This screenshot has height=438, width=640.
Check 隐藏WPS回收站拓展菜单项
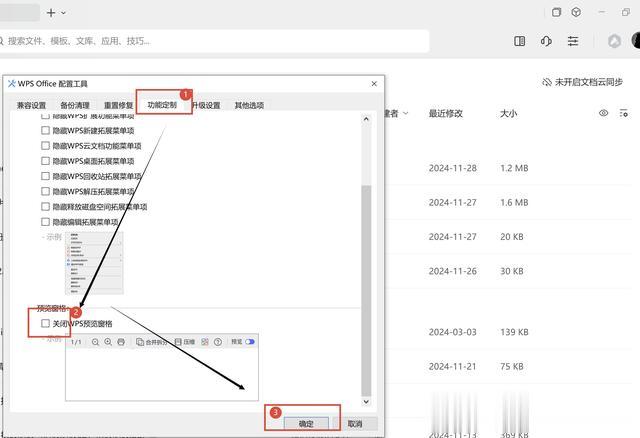45,176
